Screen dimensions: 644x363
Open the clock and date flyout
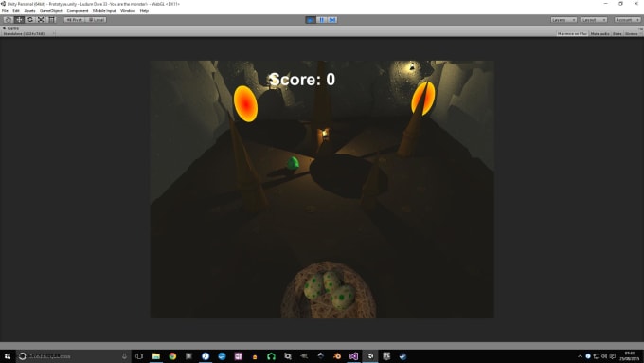[x=629, y=356]
